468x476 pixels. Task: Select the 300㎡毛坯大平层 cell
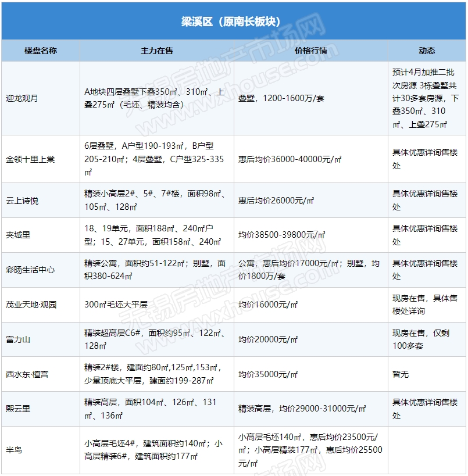click(157, 305)
